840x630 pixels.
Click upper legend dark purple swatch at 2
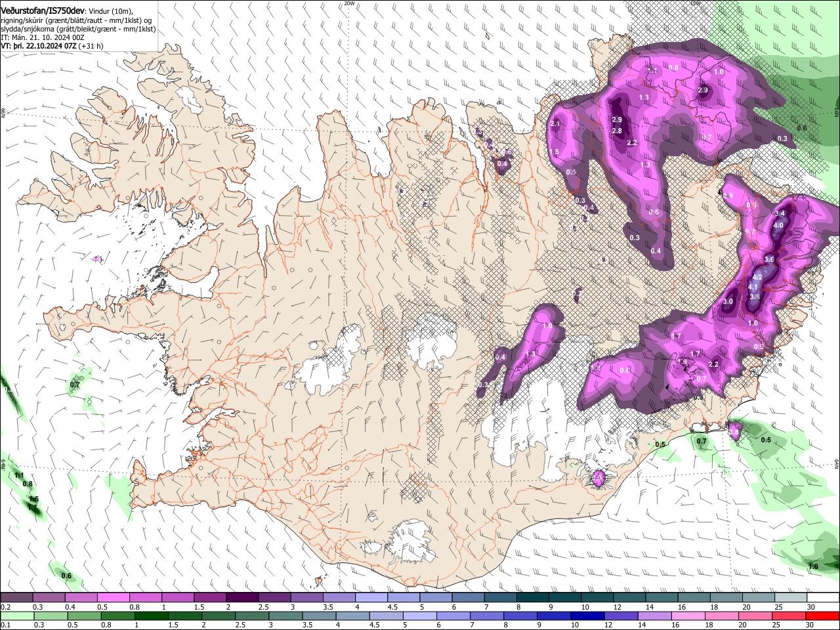(x=242, y=598)
